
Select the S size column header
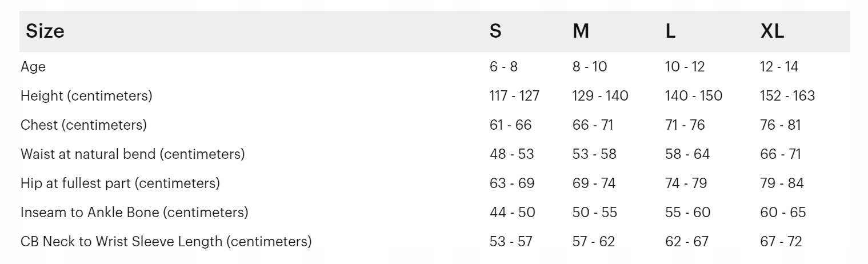495,31
